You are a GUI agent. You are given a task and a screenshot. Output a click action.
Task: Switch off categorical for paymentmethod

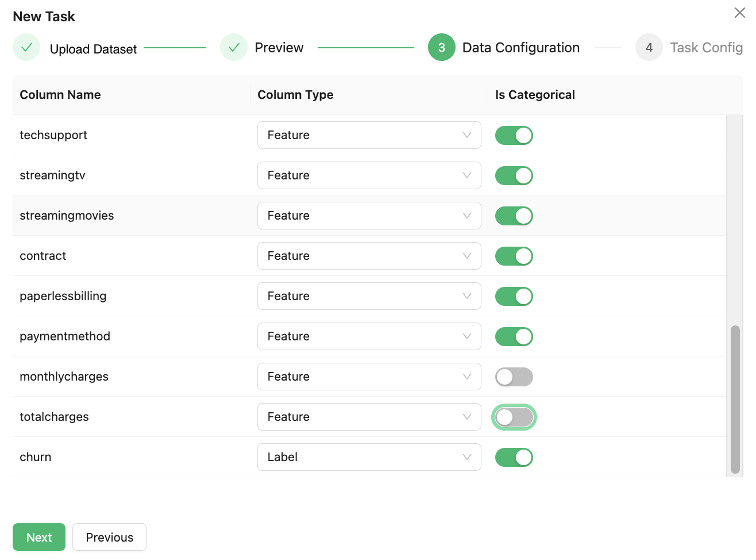click(x=514, y=336)
